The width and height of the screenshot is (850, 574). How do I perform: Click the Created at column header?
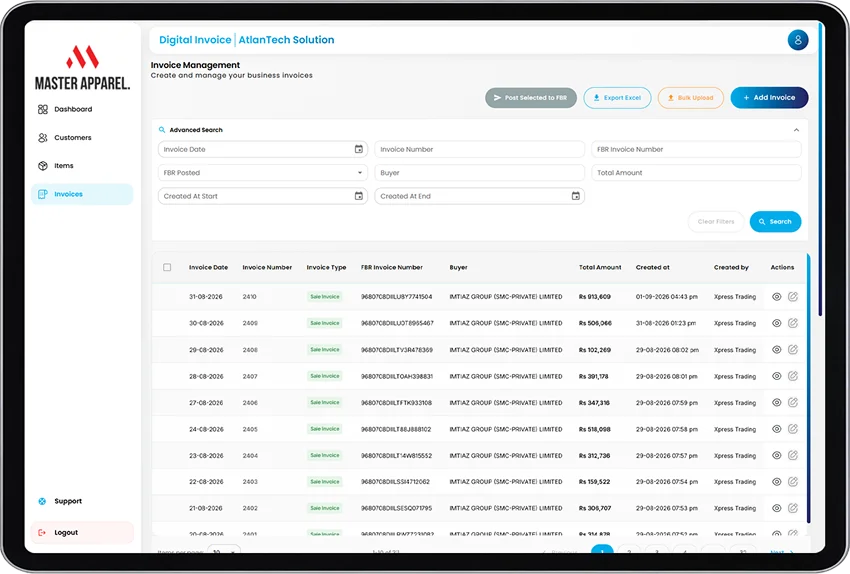pyautogui.click(x=653, y=267)
